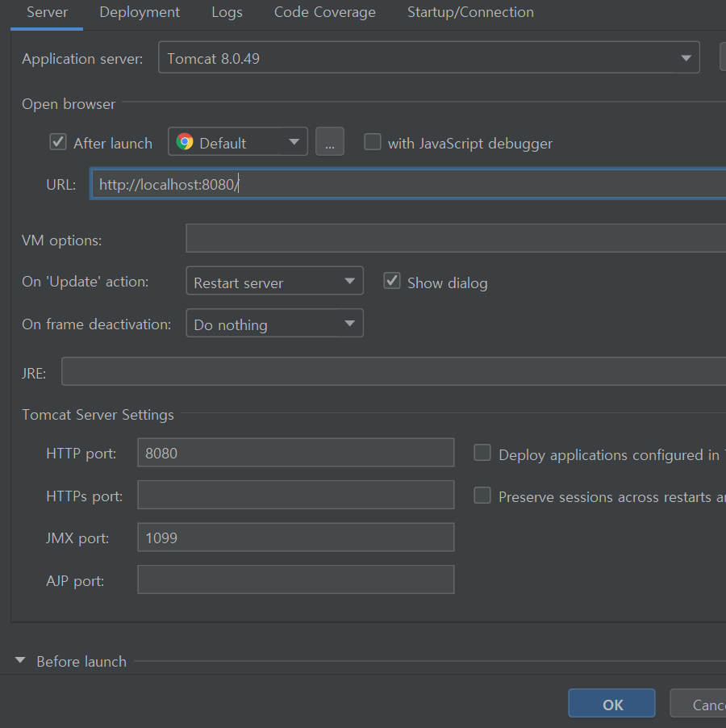726x728 pixels.
Task: Click the Cancel button
Action: click(698, 704)
